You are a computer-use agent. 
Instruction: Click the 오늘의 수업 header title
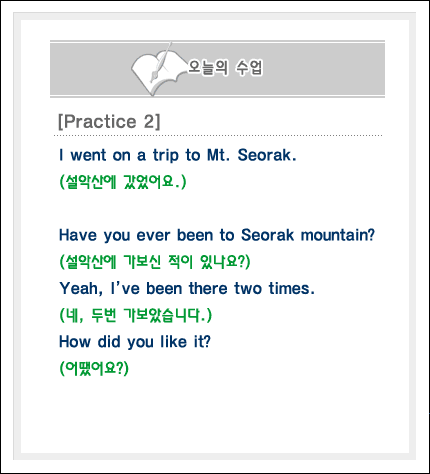click(x=225, y=68)
